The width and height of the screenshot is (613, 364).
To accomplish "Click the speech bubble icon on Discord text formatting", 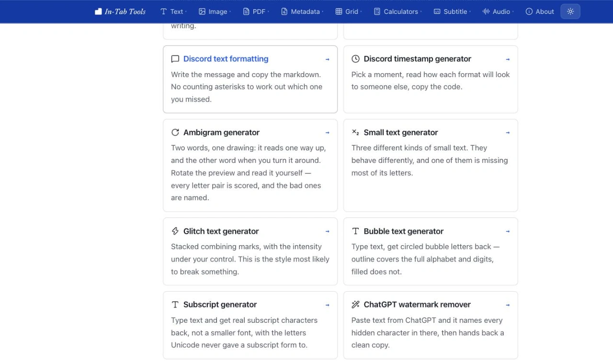I will 175,59.
